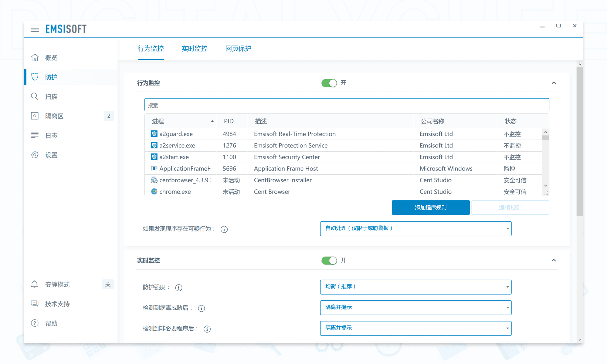Screen dimensions: 607x364
Task: Collapse the 行为监控 section
Action: [554, 83]
